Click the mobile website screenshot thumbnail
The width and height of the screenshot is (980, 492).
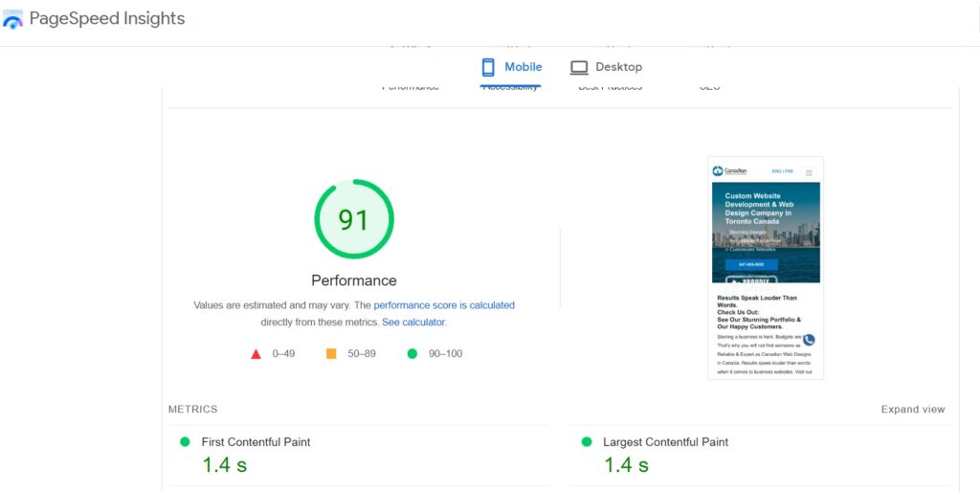pos(766,268)
